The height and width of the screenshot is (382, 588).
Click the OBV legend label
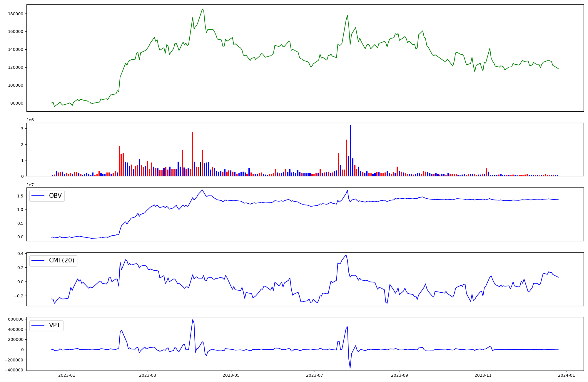[55, 196]
